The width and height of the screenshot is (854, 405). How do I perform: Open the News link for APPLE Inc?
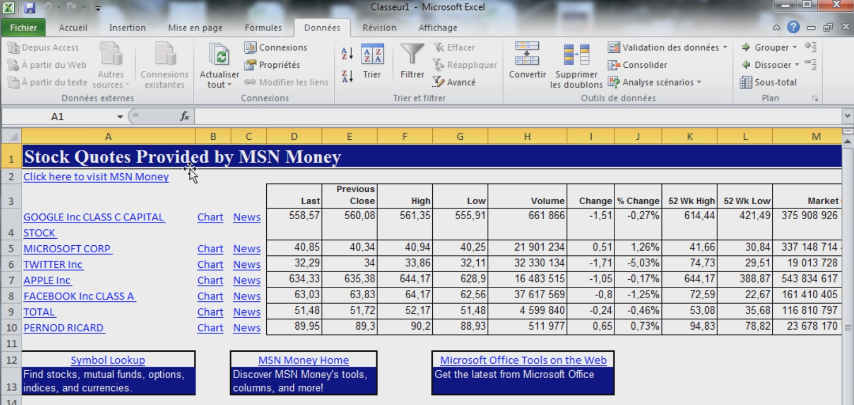pyautogui.click(x=247, y=280)
